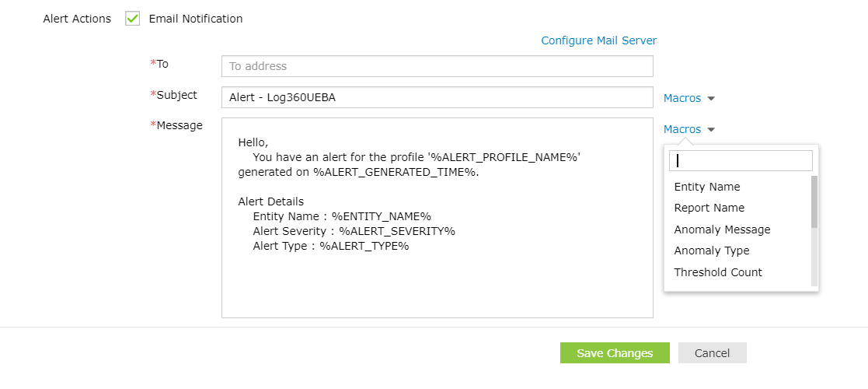Viewport: 868px width, 389px height.
Task: Click the Email Notification label text
Action: [196, 19]
